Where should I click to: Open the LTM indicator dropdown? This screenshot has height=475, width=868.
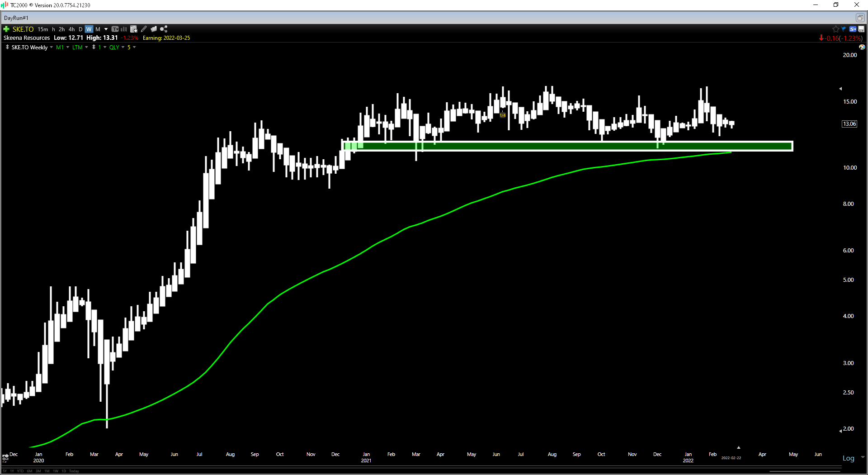coord(86,47)
